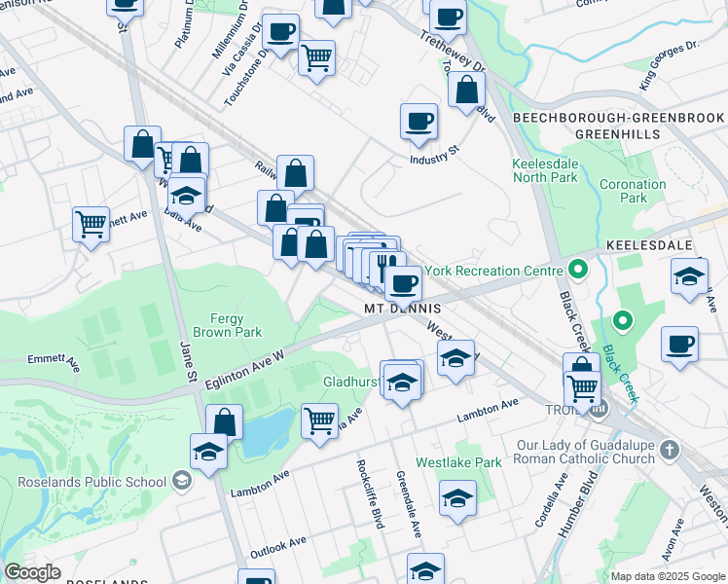This screenshot has width=728, height=584.
Task: Click the fork and knife restaurant marker
Action: [387, 268]
